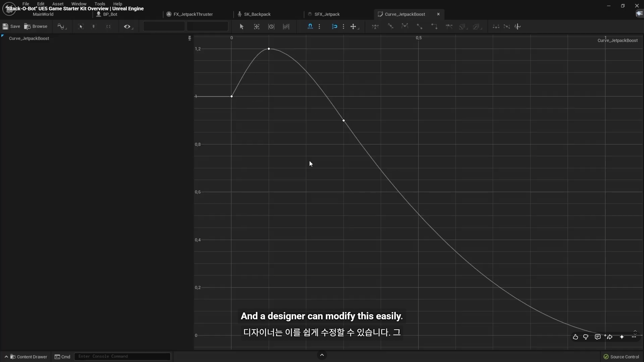Toggle value snapping magnet icon
Viewport: 644px width, 362px height.
334,26
